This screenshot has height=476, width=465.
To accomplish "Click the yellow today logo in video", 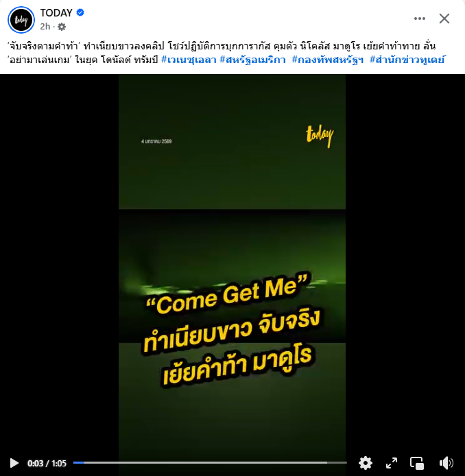I will coord(320,136).
